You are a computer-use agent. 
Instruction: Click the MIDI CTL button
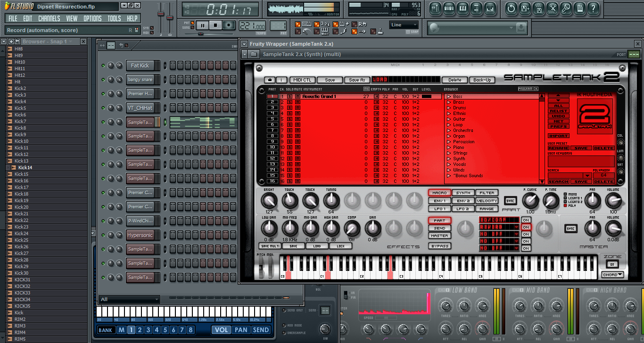pos(302,80)
